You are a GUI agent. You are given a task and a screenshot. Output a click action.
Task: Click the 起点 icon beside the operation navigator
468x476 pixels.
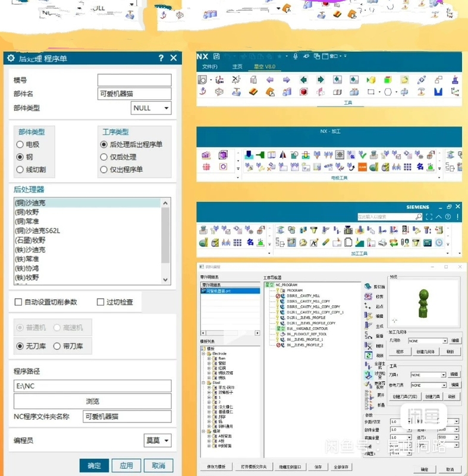(x=368, y=306)
